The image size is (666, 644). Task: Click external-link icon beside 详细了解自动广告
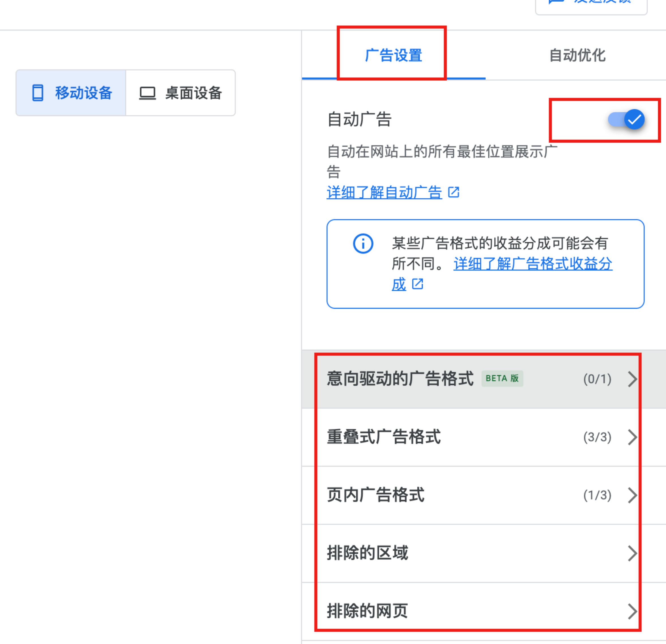click(454, 192)
